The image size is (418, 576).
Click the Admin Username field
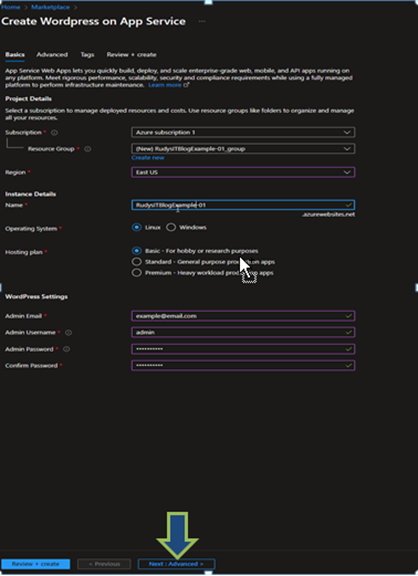[x=243, y=332]
